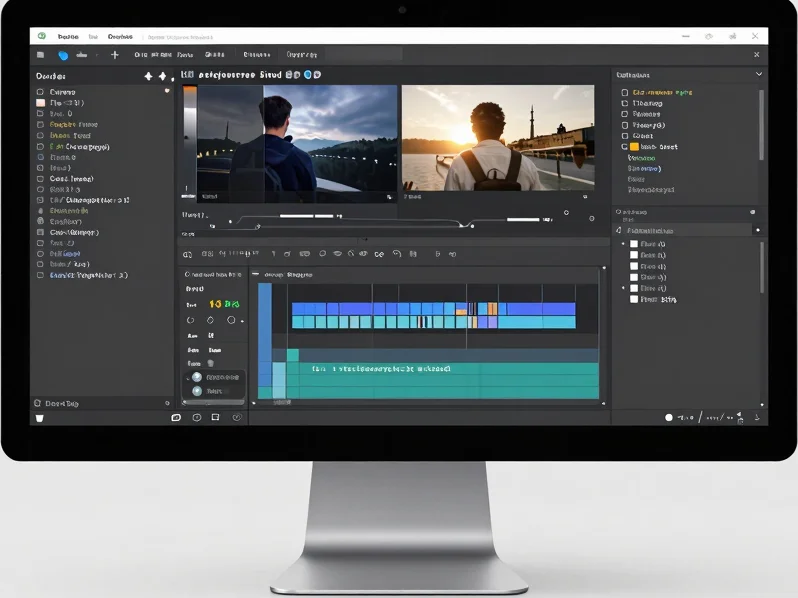Click the curved undo arrow icon in the edit toolbar
Viewport: 798px width, 598px height.
397,253
